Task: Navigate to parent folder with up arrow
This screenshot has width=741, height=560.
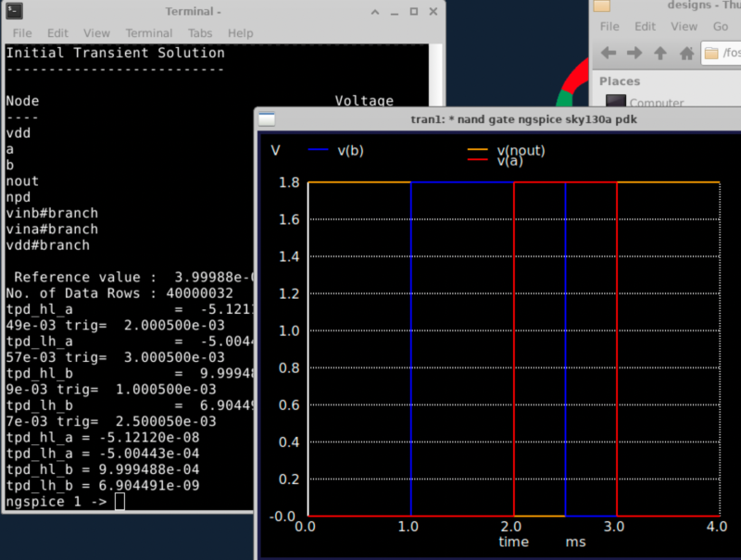Action: pos(660,53)
